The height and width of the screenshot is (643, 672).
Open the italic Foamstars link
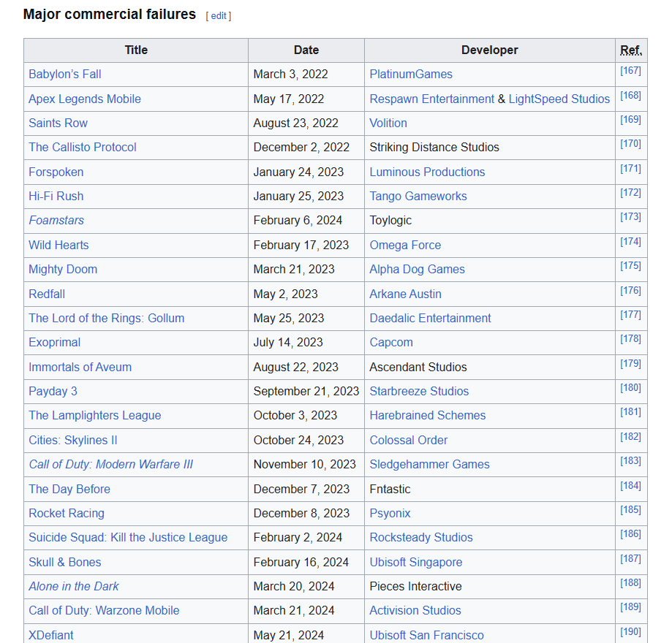pyautogui.click(x=56, y=220)
